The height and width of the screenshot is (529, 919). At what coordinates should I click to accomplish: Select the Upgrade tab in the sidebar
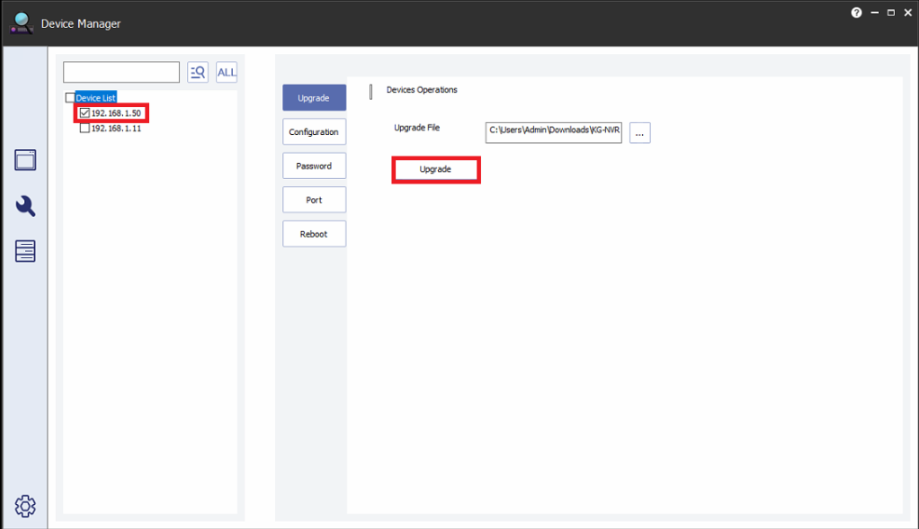tap(314, 98)
